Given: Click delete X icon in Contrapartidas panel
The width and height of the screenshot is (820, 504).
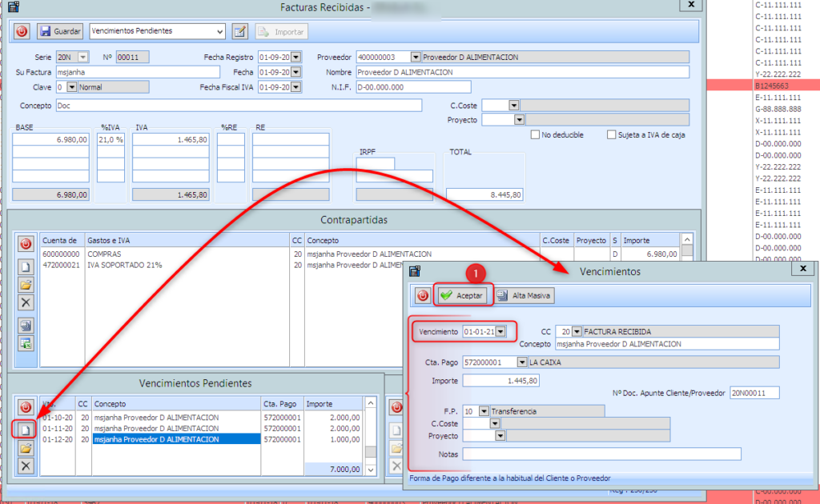Looking at the screenshot, I should (26, 302).
